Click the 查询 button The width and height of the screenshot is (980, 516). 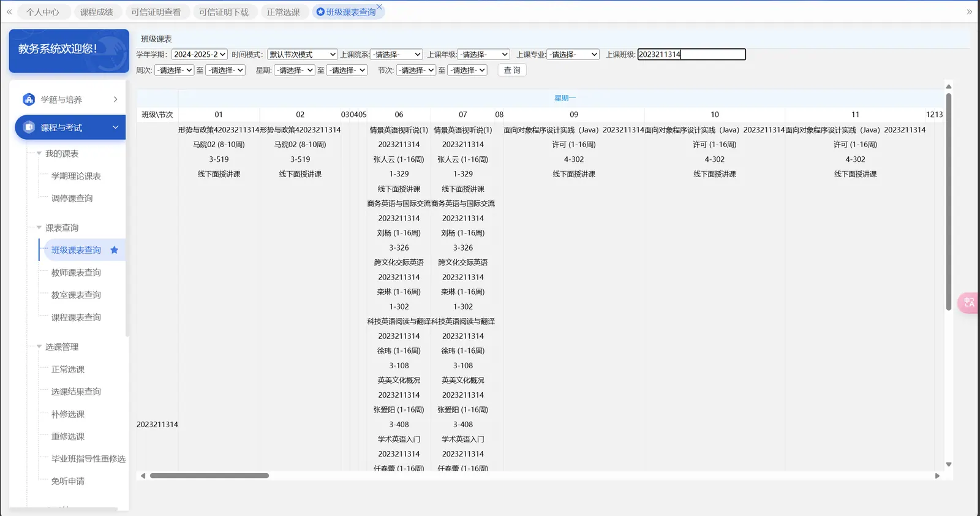point(512,70)
